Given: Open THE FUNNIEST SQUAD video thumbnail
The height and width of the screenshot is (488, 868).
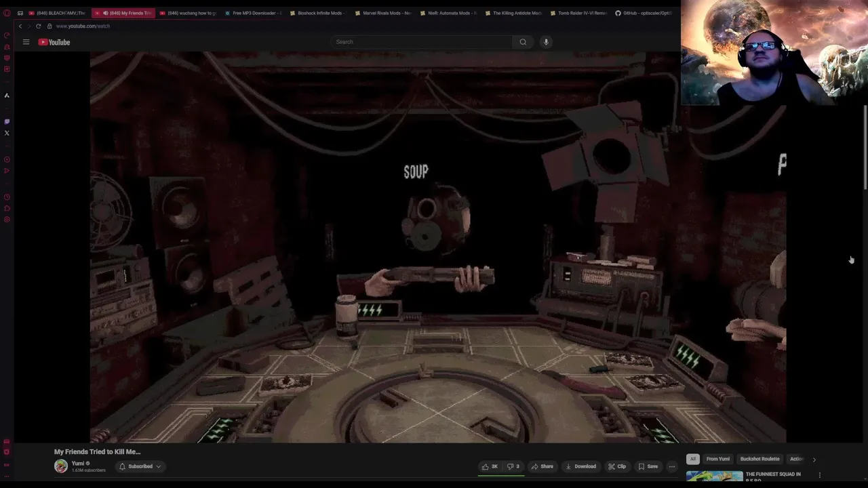Looking at the screenshot, I should point(714,476).
